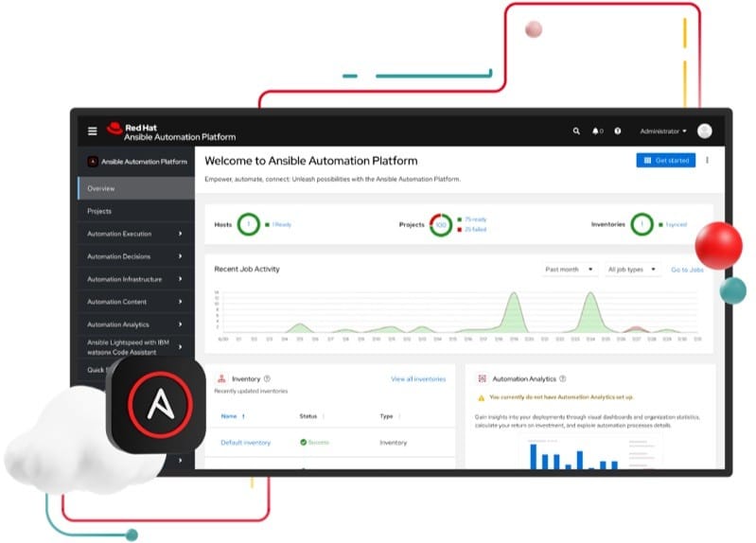Open the notifications bell icon
This screenshot has height=543, width=756.
point(595,131)
